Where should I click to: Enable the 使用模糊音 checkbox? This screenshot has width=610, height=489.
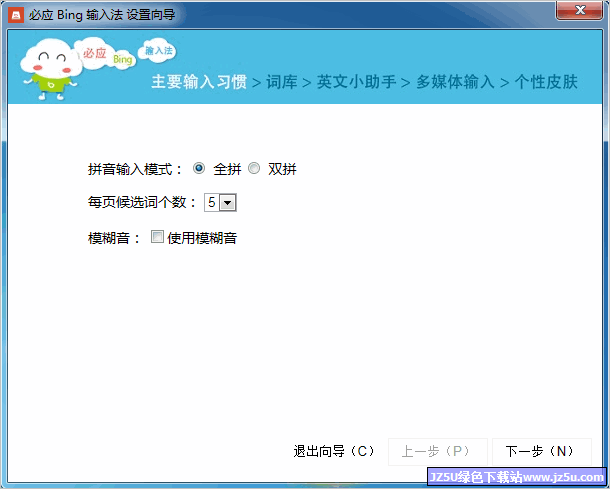157,237
